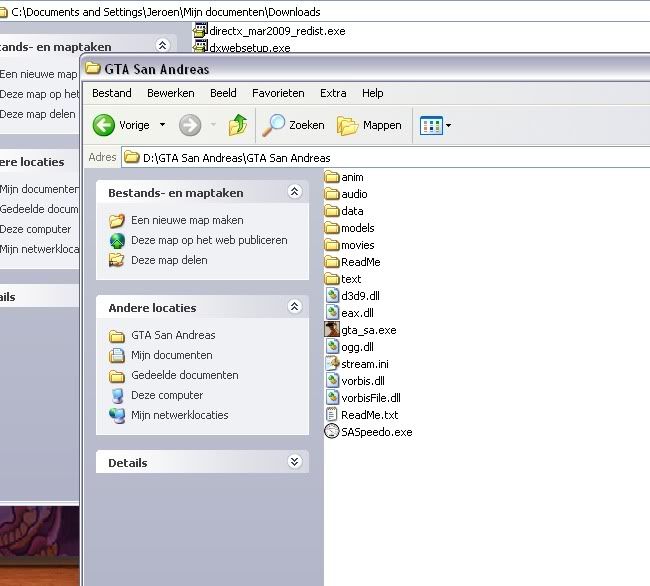This screenshot has width=650, height=586.
Task: Select the ReadMe.txt document icon
Action: [331, 414]
